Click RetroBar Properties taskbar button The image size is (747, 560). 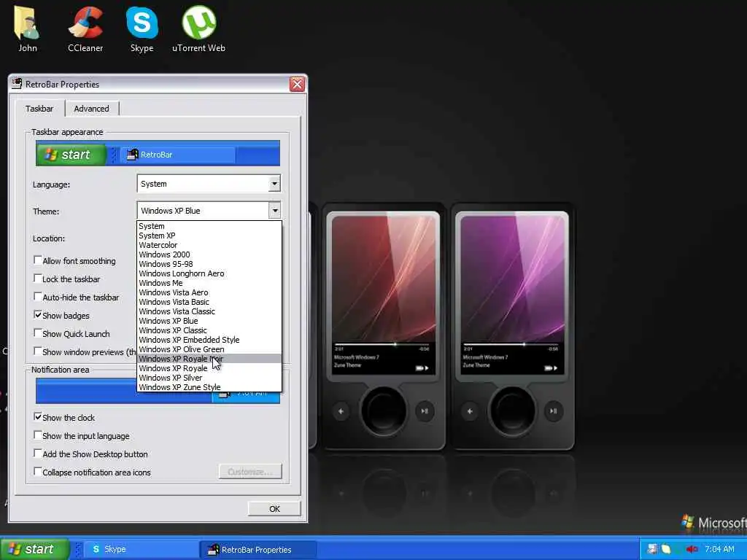(x=259, y=550)
